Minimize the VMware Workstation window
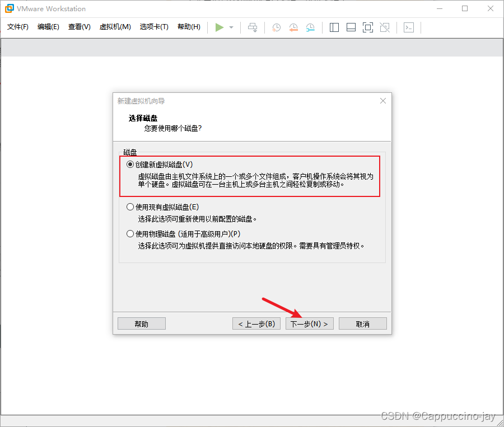The width and height of the screenshot is (504, 427). click(x=440, y=9)
